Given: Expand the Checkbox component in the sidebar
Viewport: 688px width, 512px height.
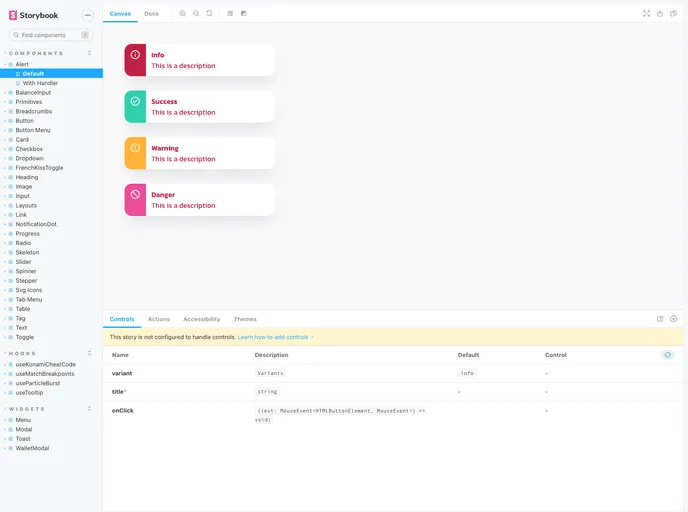Looking at the screenshot, I should click(x=28, y=149).
